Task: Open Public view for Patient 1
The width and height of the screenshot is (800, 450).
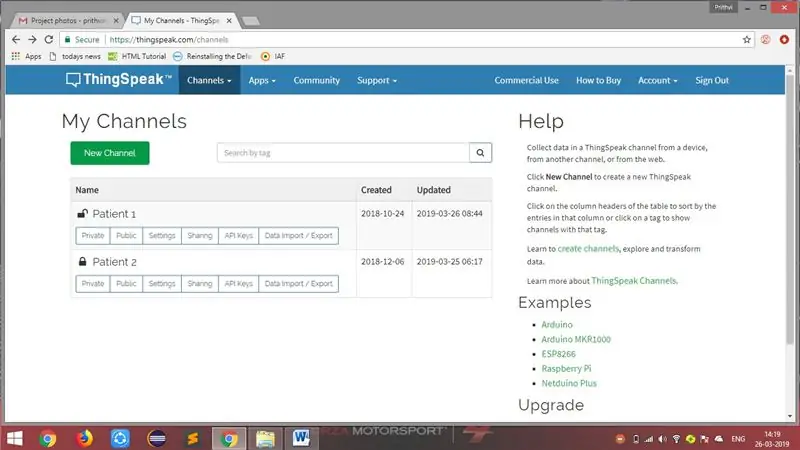Action: coord(126,236)
